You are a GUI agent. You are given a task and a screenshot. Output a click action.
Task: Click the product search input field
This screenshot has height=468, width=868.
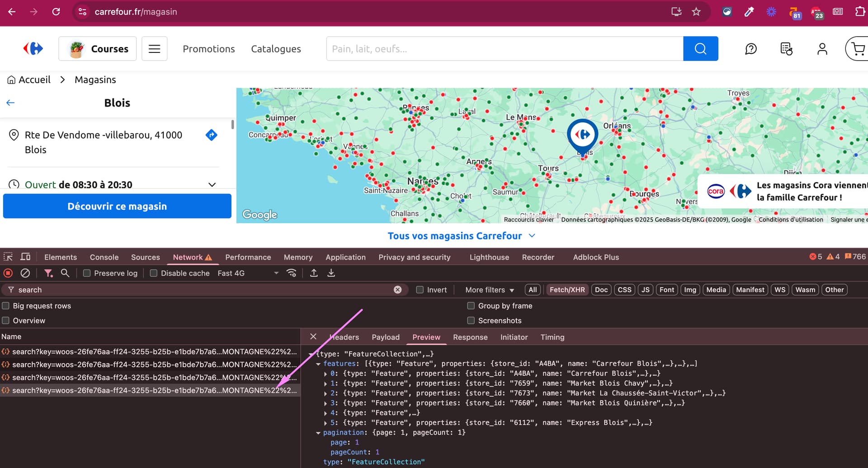click(x=505, y=49)
